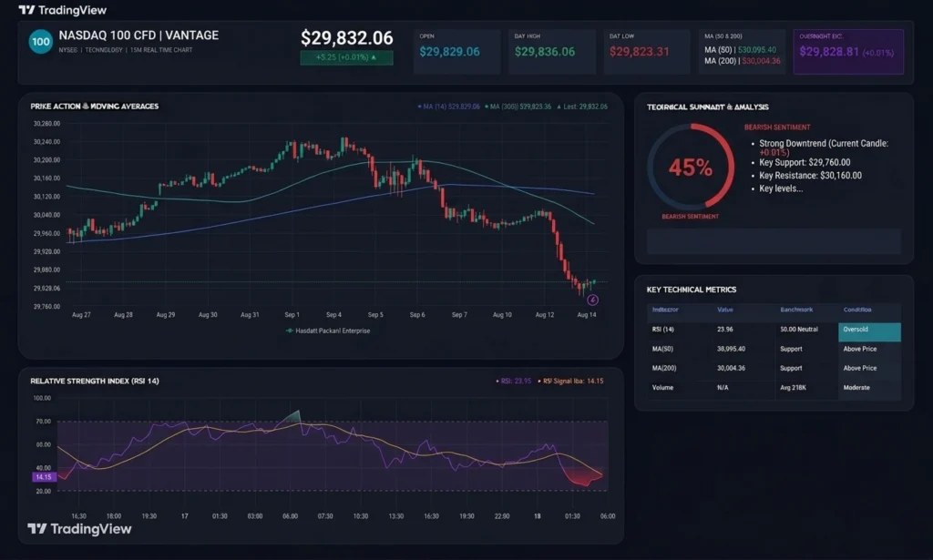The width and height of the screenshot is (933, 560).
Task: Click the round 100 index badge
Action: point(40,42)
